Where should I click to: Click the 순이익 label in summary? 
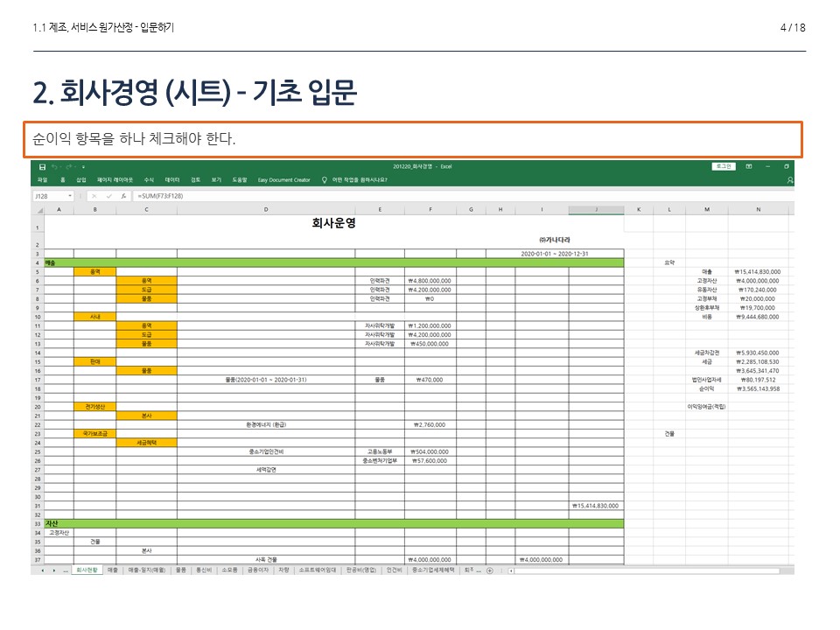706,388
